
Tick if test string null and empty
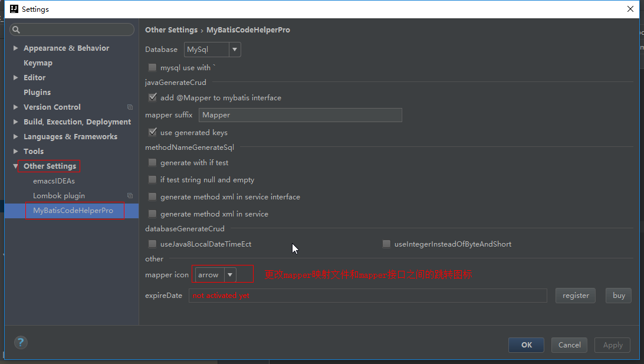[x=152, y=179]
